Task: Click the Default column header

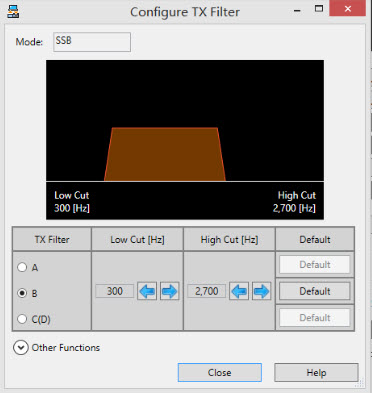Action: (x=315, y=239)
